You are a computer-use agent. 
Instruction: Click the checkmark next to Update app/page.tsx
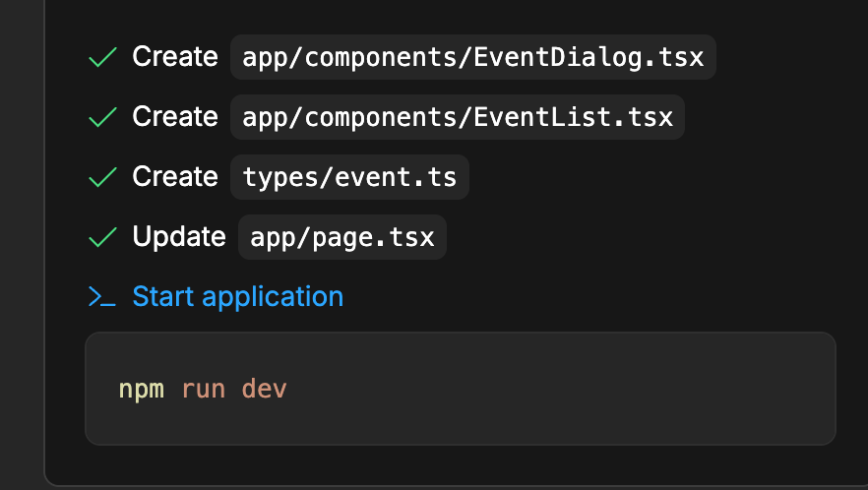click(x=102, y=237)
